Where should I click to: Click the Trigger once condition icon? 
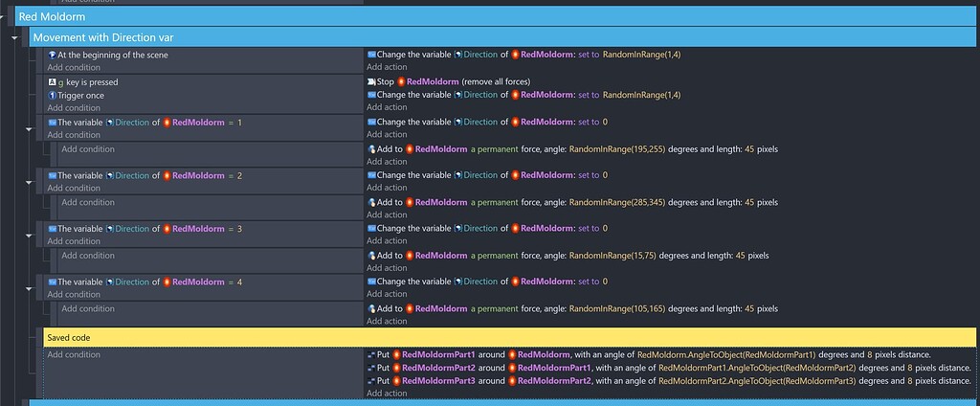(52, 96)
